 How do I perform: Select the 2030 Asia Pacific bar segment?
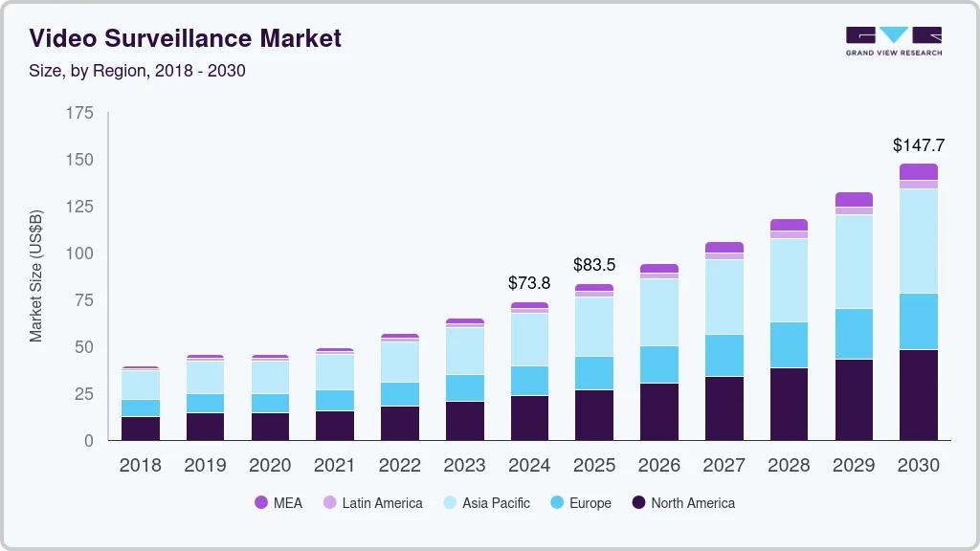918,241
